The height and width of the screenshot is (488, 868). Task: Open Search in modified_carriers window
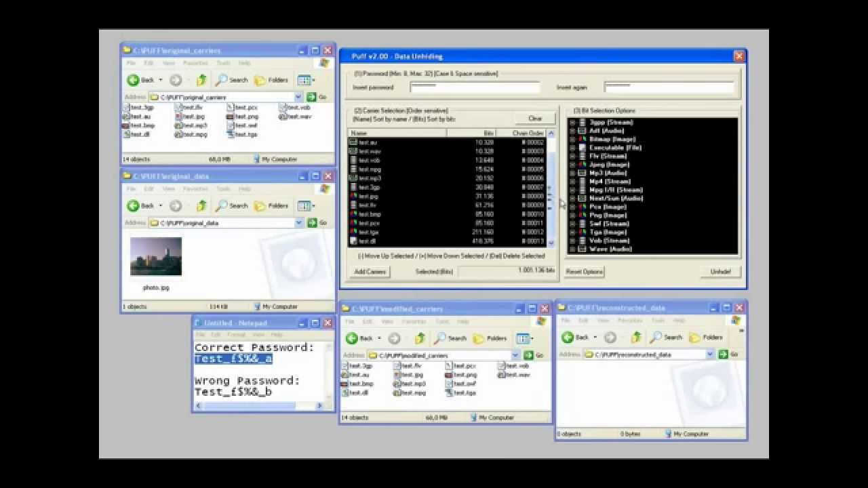click(x=450, y=338)
